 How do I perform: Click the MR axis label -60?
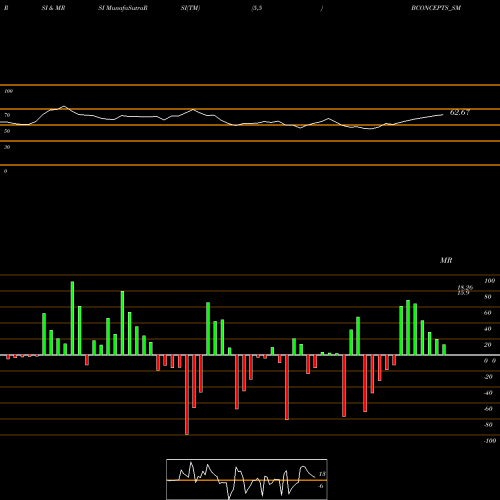point(488,409)
